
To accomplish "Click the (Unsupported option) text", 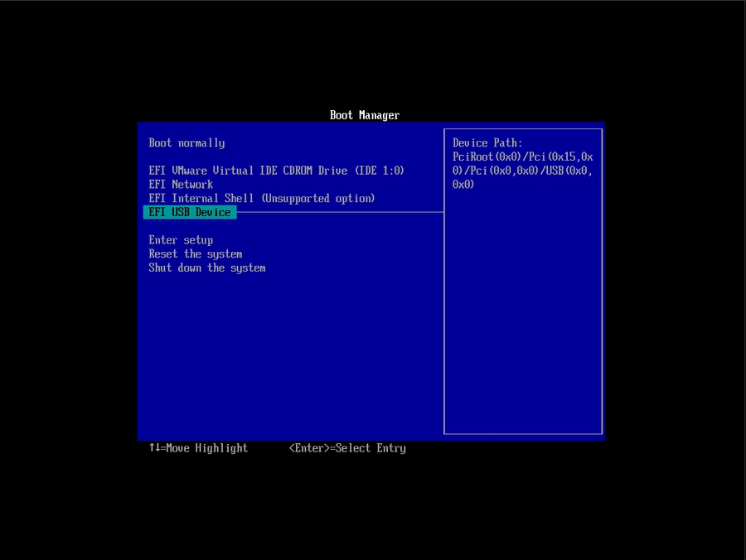I will point(318,199).
